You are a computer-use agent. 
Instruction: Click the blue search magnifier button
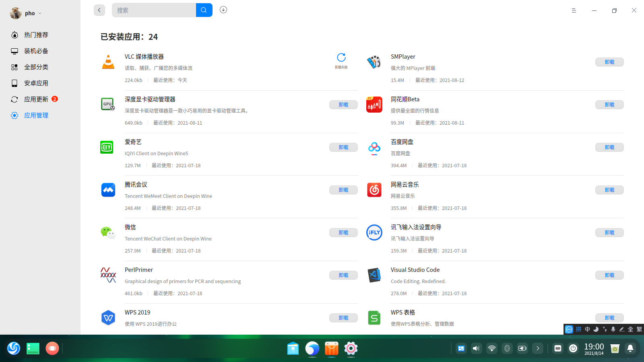(204, 10)
